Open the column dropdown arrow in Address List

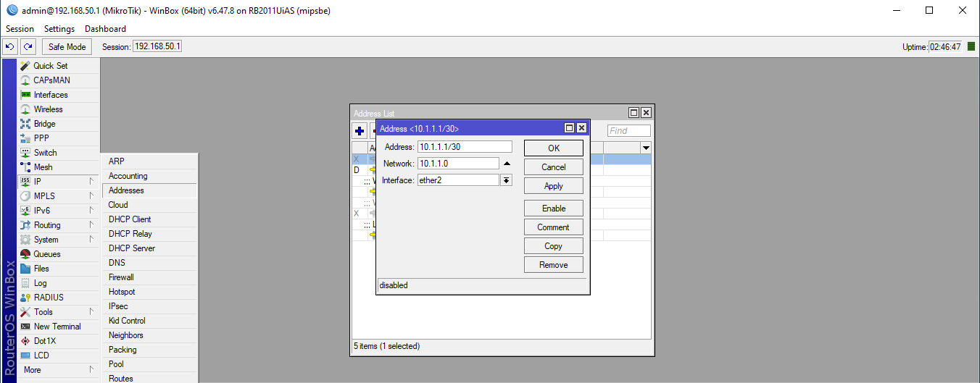[646, 148]
